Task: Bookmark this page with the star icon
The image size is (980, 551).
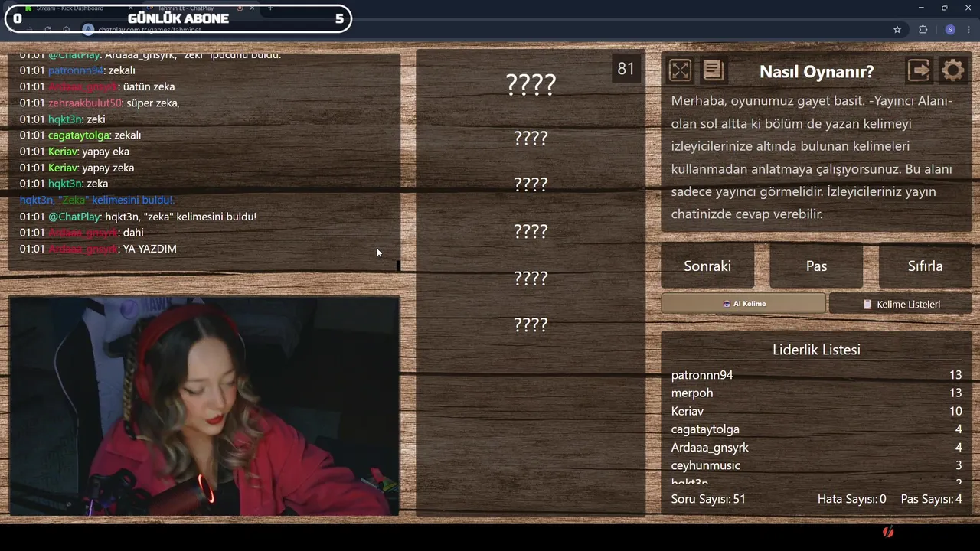Action: (x=897, y=29)
